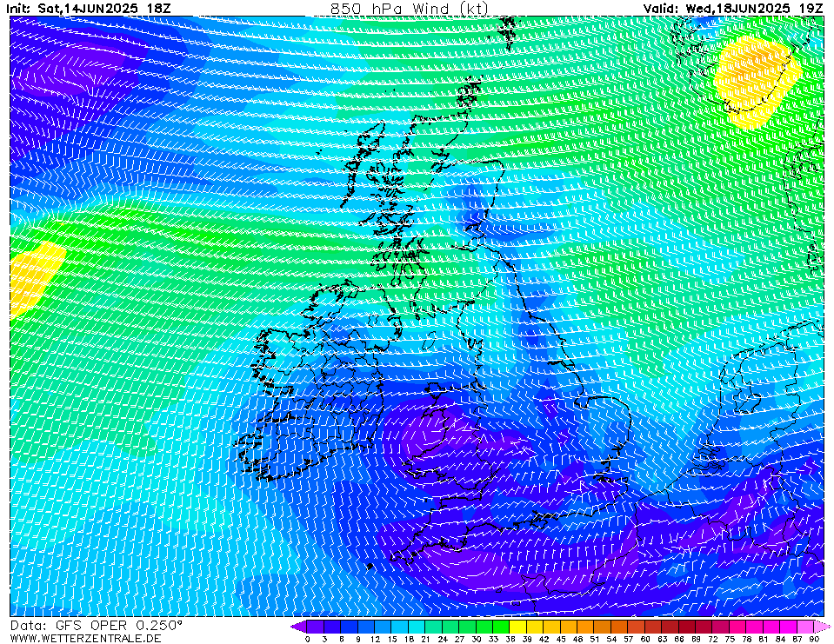Click the "45" label on the color scale

coord(561,639)
